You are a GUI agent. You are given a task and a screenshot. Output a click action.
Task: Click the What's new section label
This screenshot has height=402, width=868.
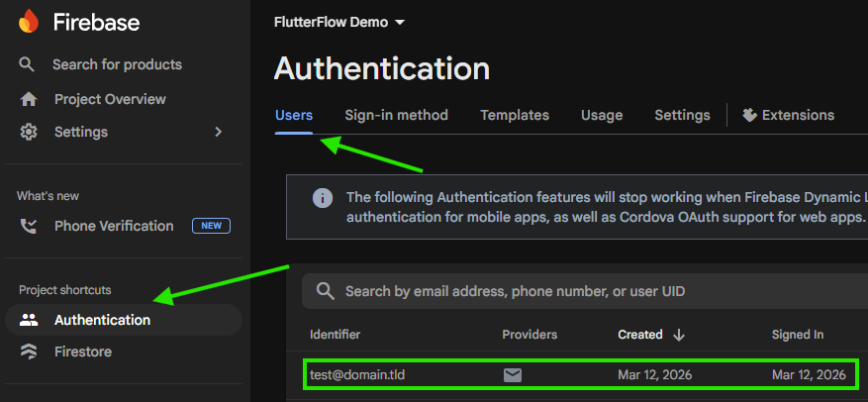[48, 196]
